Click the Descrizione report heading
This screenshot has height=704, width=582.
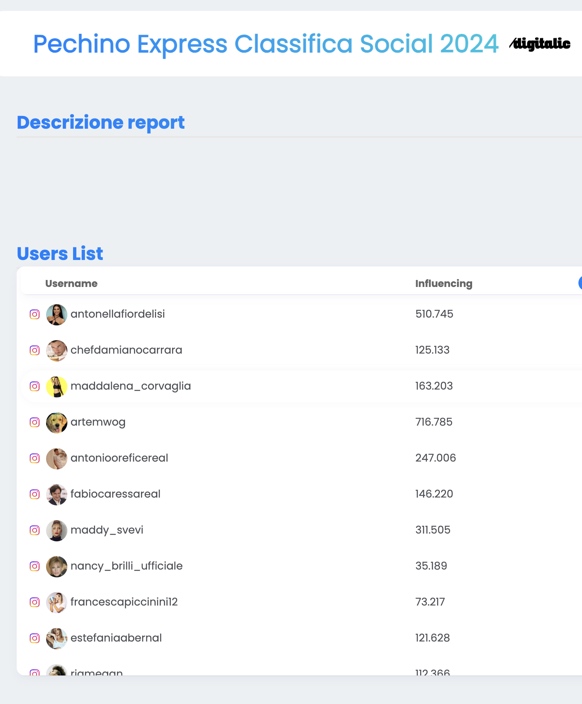tap(101, 123)
